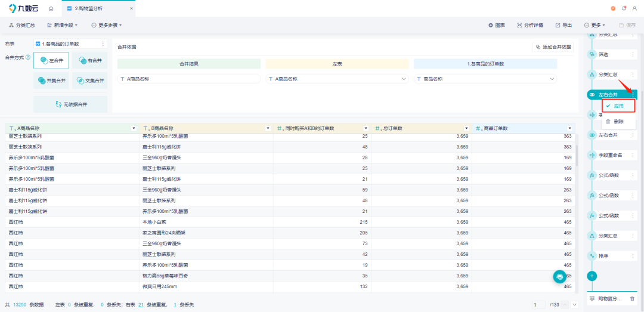Screen dimensions: 644x312
Task: Click the 导出 export button
Action: click(x=564, y=25)
